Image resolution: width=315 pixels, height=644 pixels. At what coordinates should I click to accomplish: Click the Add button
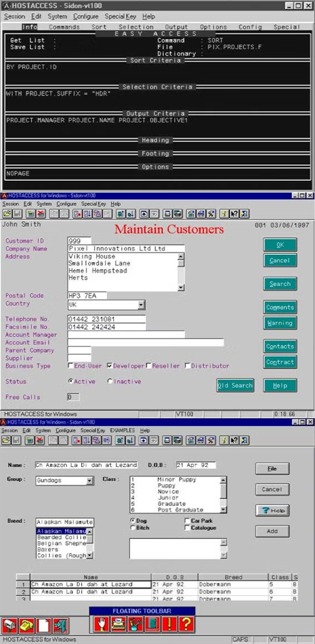[x=272, y=531]
